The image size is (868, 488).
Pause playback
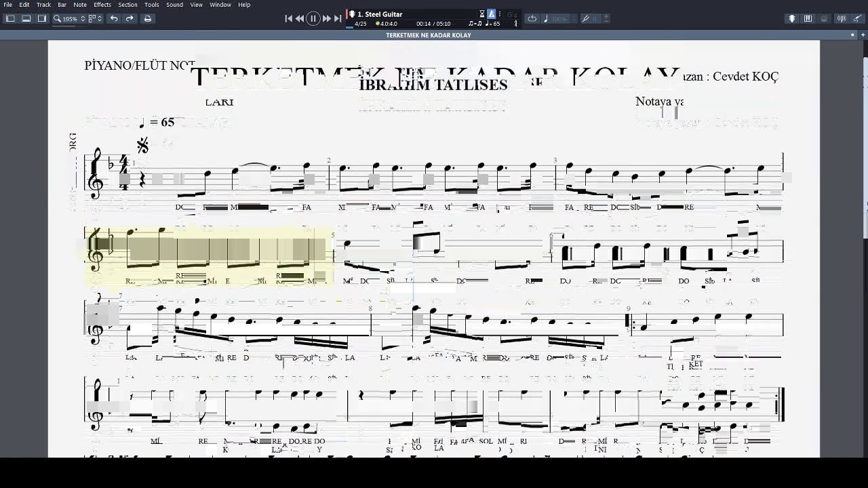click(313, 18)
